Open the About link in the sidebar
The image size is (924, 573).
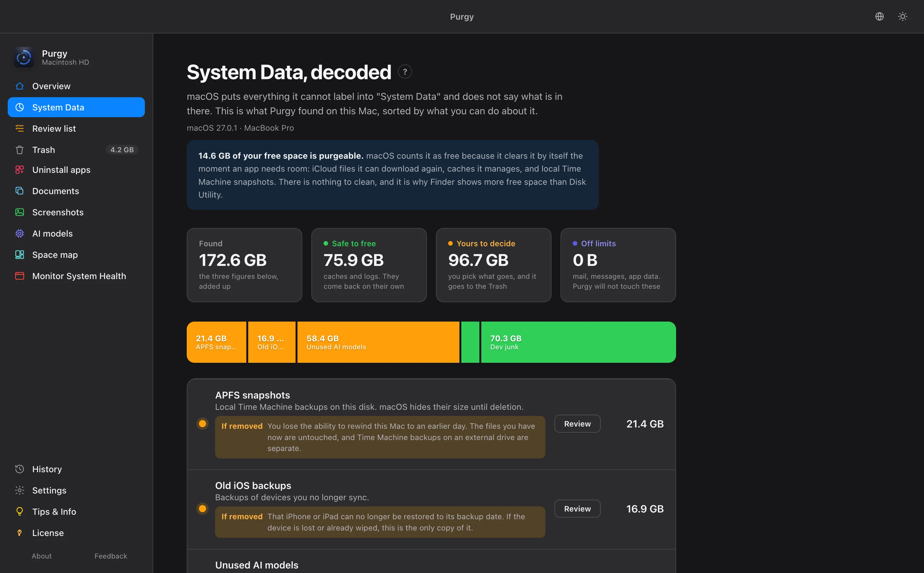point(42,556)
